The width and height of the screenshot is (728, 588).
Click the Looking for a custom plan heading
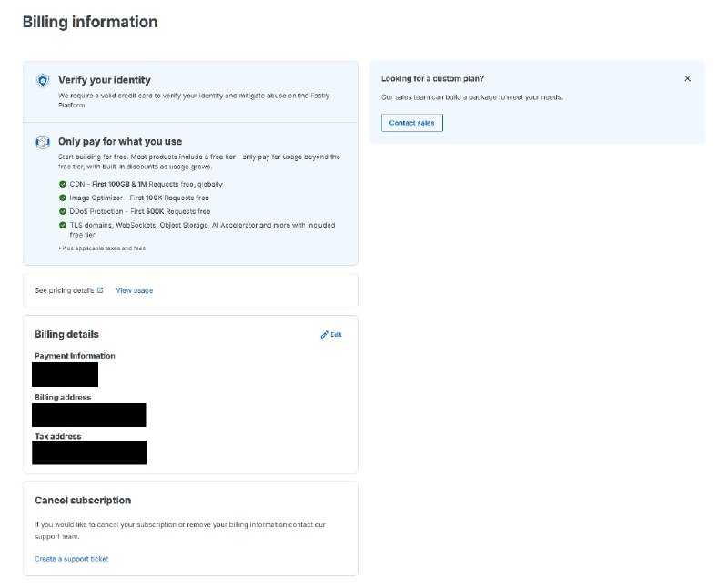click(x=432, y=79)
